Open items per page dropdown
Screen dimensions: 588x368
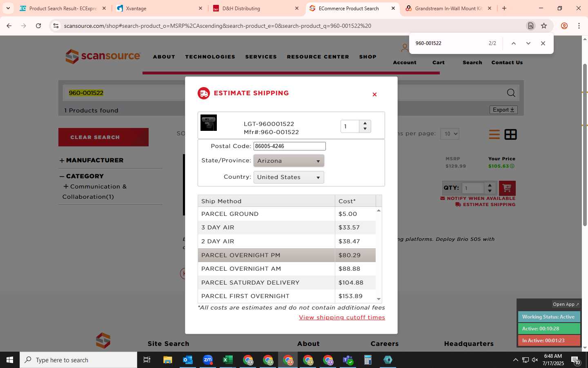450,134
